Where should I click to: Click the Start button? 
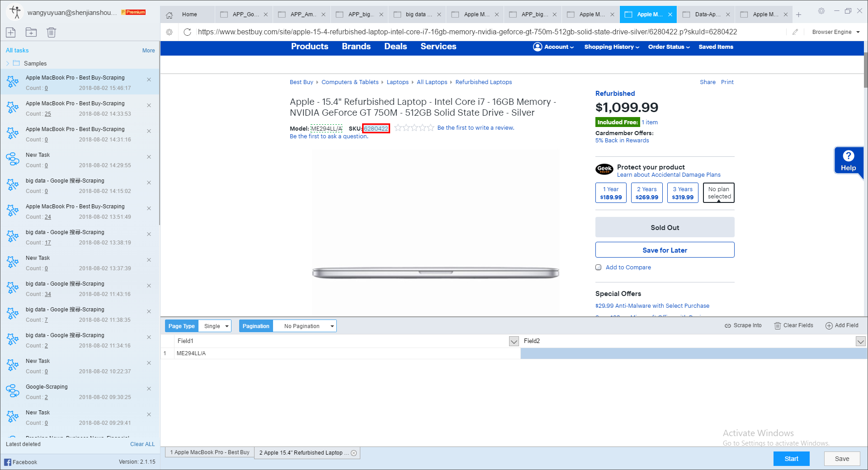[x=791, y=459]
